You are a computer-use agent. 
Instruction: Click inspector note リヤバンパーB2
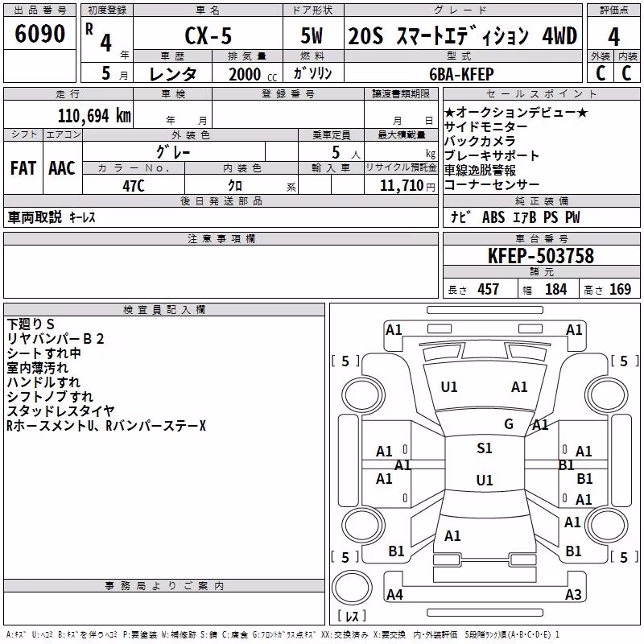[x=56, y=339]
